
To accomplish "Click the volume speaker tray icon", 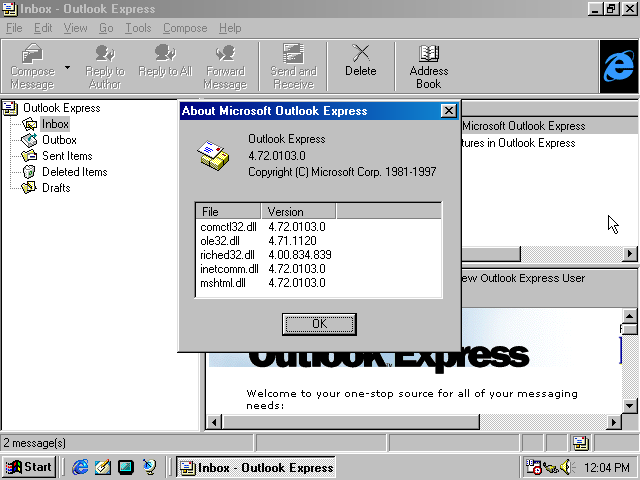I will 567,467.
